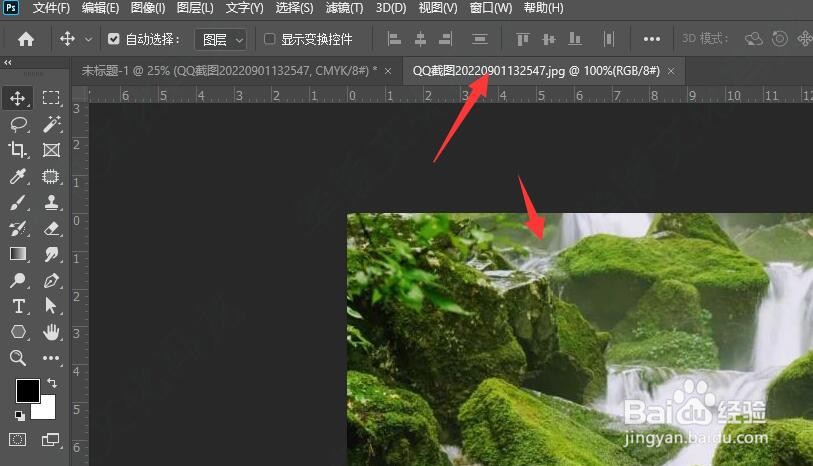
Task: Align left edges in options bar
Action: tap(395, 39)
